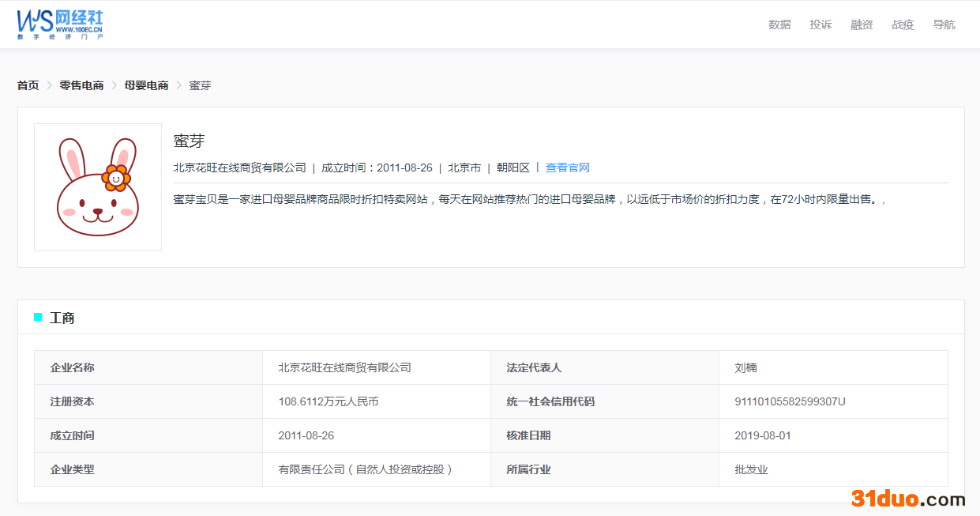
Task: Select the credit code 91110105582599307U
Action: click(790, 401)
